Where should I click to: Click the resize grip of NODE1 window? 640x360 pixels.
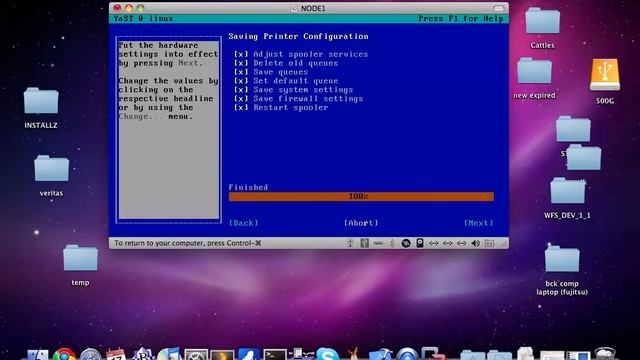point(504,244)
